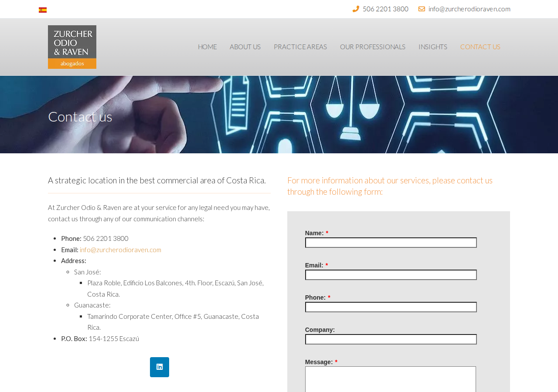Click the Zurcher Odio & Raven logo
Image resolution: width=558 pixels, height=392 pixels.
click(x=72, y=47)
